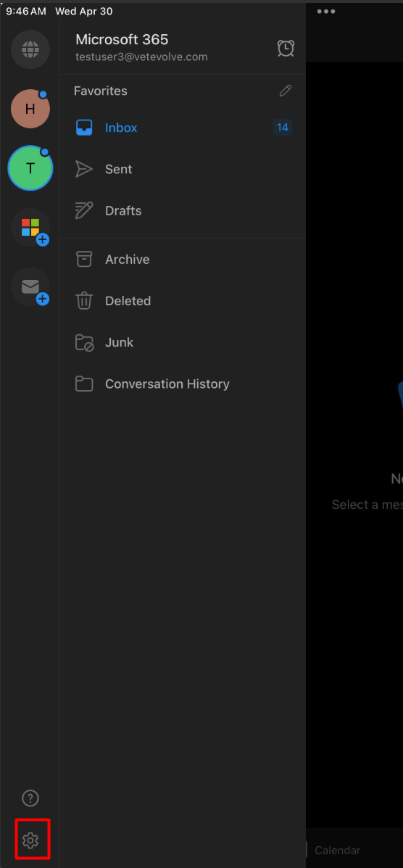Open the Inbox folder
The image size is (403, 868).
[x=183, y=128]
